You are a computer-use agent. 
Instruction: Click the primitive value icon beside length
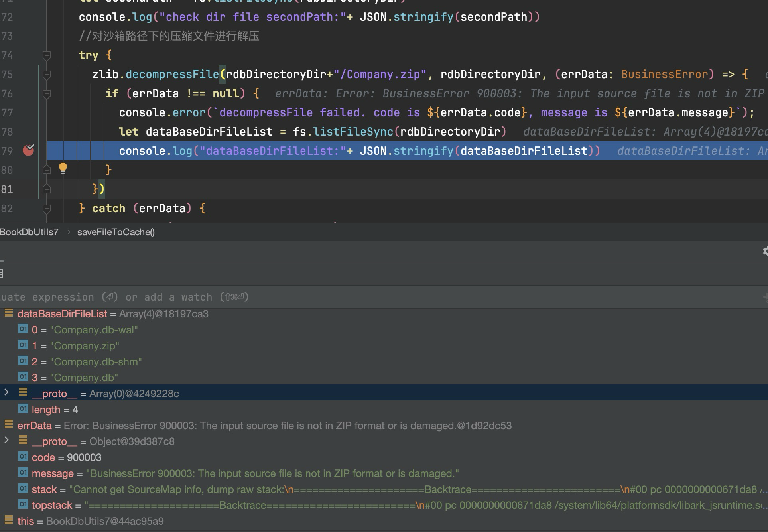tap(23, 409)
